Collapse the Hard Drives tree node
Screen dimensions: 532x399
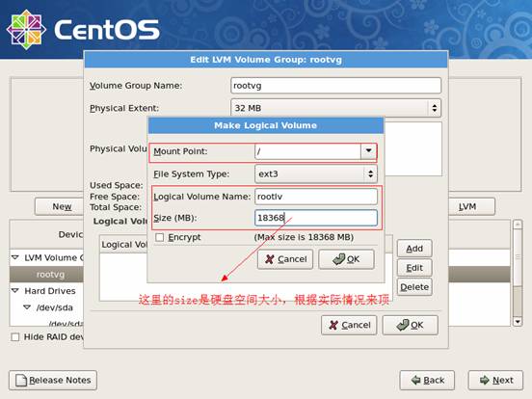point(15,290)
